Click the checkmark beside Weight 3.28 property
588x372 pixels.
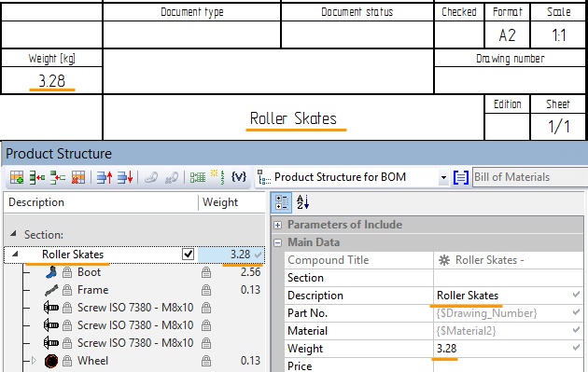577,348
